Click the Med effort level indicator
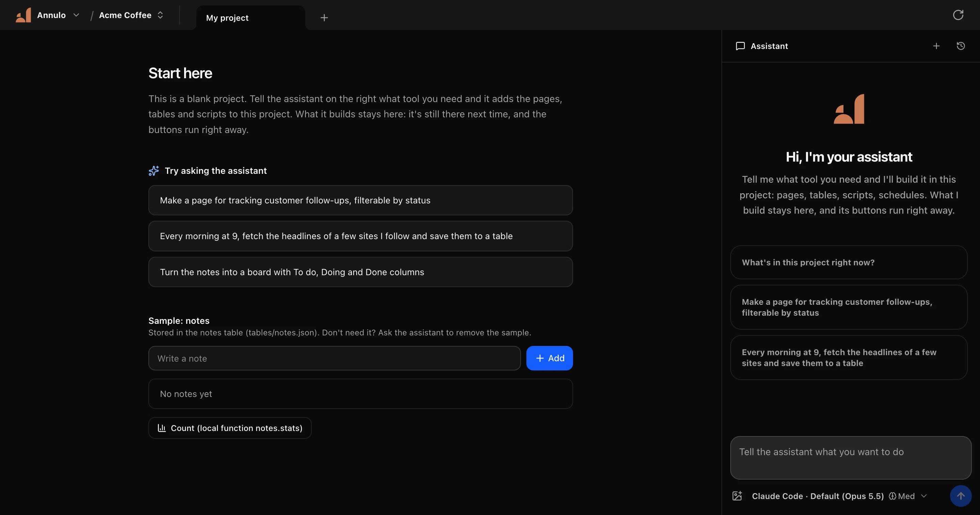 pyautogui.click(x=902, y=496)
